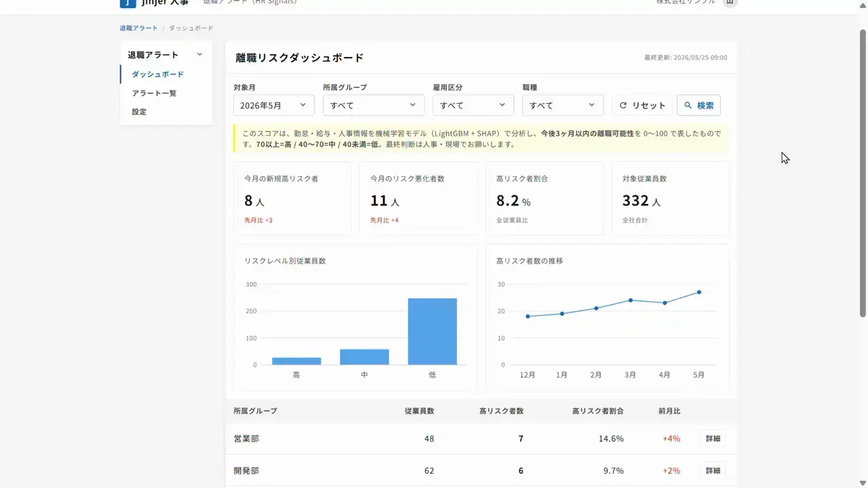The height and width of the screenshot is (488, 868).
Task: Click the 高リスク者割合 card
Action: coord(545,199)
